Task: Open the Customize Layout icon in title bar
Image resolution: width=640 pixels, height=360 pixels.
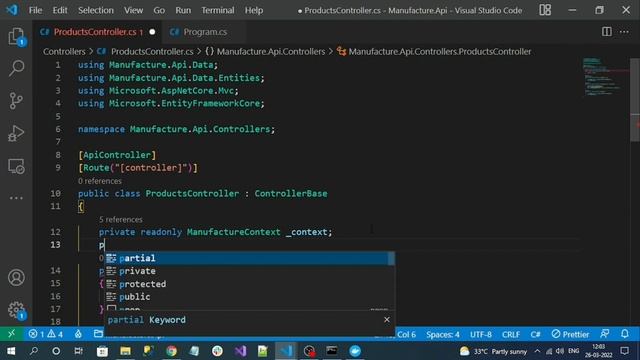Action: point(545,10)
